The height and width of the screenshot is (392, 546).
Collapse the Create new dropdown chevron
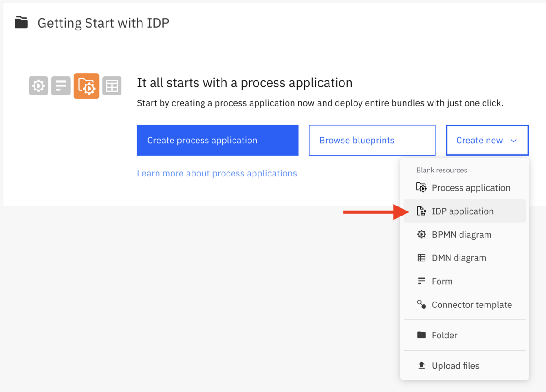(x=514, y=141)
